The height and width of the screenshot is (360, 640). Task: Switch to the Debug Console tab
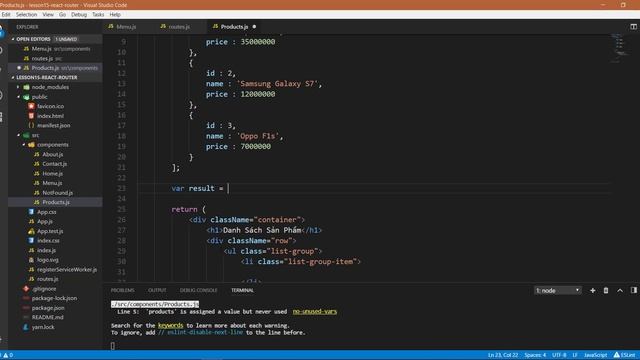click(x=198, y=290)
